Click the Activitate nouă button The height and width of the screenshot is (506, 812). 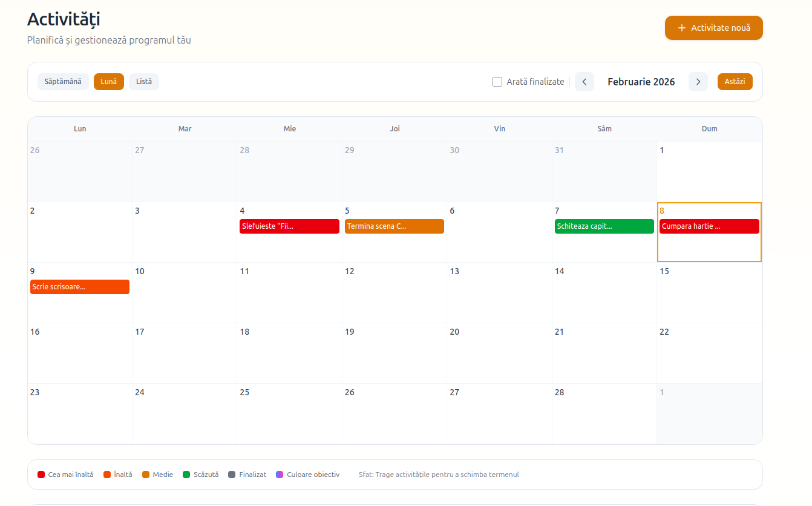714,28
